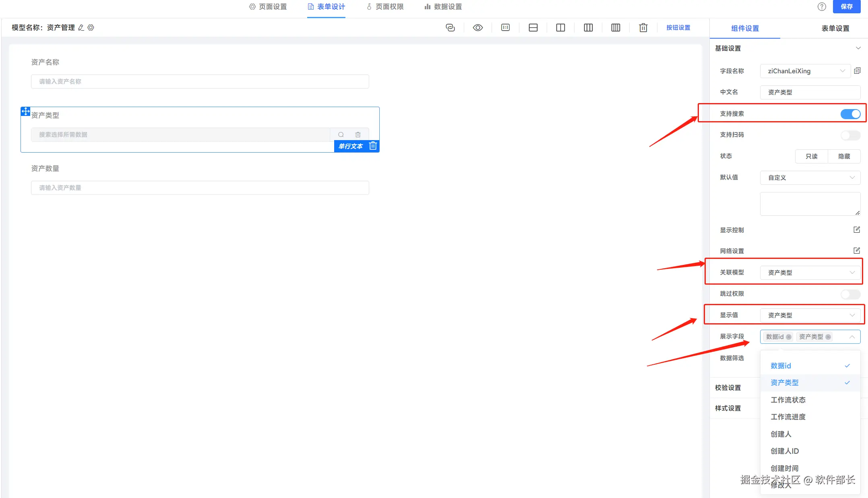Open the 关联模型 dropdown
Image resolution: width=868 pixels, height=498 pixels.
pos(810,273)
